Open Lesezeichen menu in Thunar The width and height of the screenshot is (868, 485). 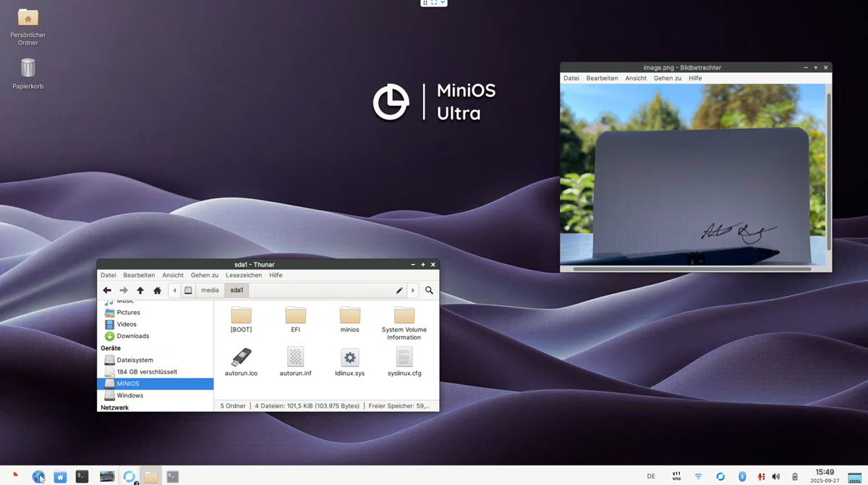244,275
